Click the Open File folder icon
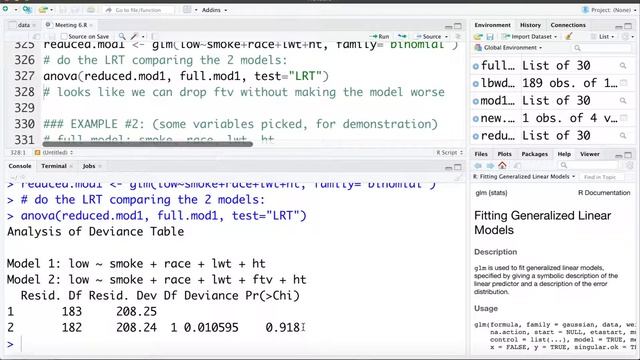Image resolution: width=640 pixels, height=360 pixels. [42, 9]
